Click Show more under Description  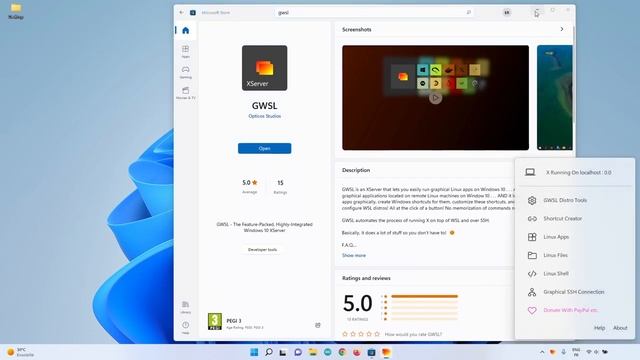click(354, 256)
